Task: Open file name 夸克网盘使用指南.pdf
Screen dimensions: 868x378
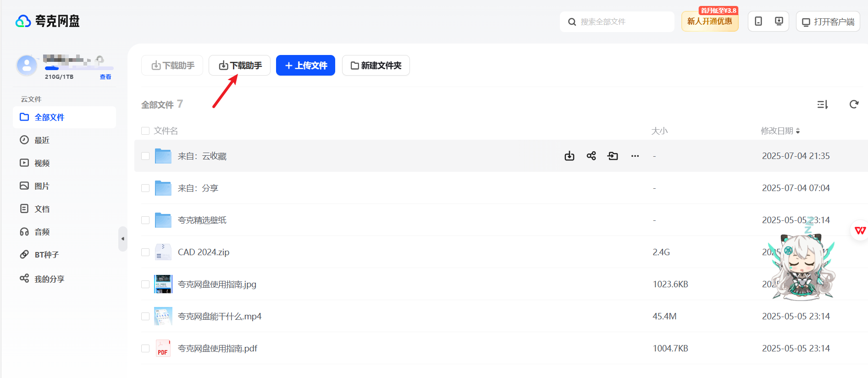Action: (217, 348)
